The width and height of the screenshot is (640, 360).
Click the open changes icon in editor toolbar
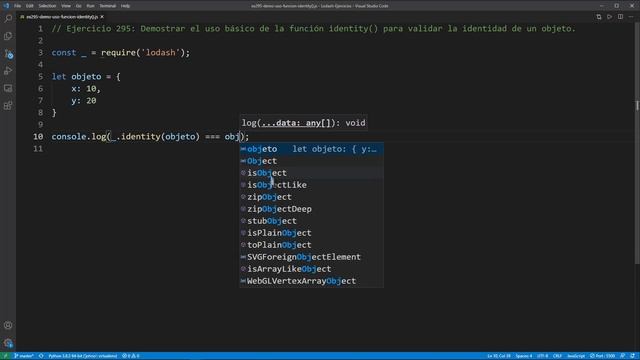click(599, 17)
